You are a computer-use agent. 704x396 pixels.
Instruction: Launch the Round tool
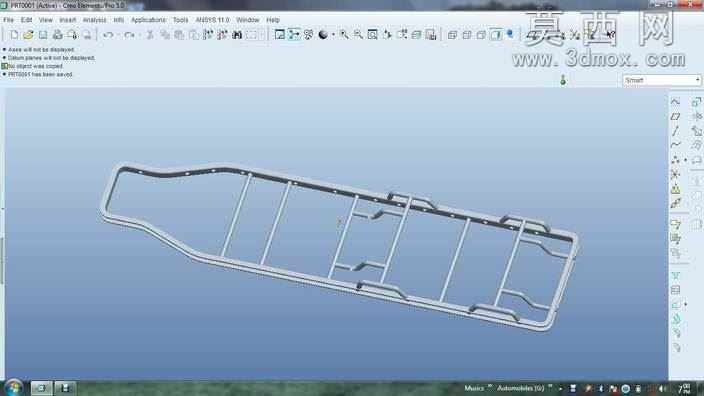pyautogui.click(x=676, y=333)
